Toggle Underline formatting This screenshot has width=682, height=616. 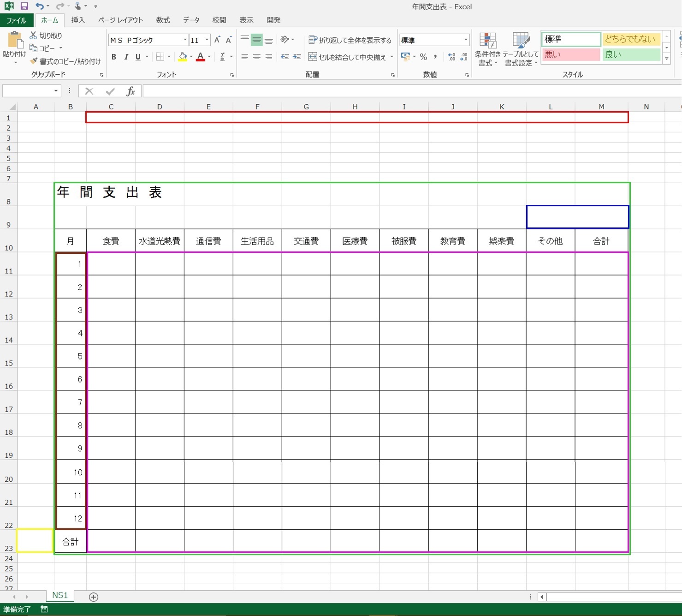pyautogui.click(x=138, y=57)
